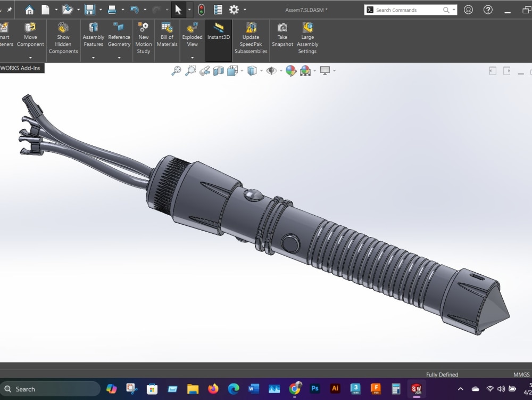Viewport: 532px width, 400px height.
Task: Click Show Hidden Components
Action: click(x=63, y=38)
